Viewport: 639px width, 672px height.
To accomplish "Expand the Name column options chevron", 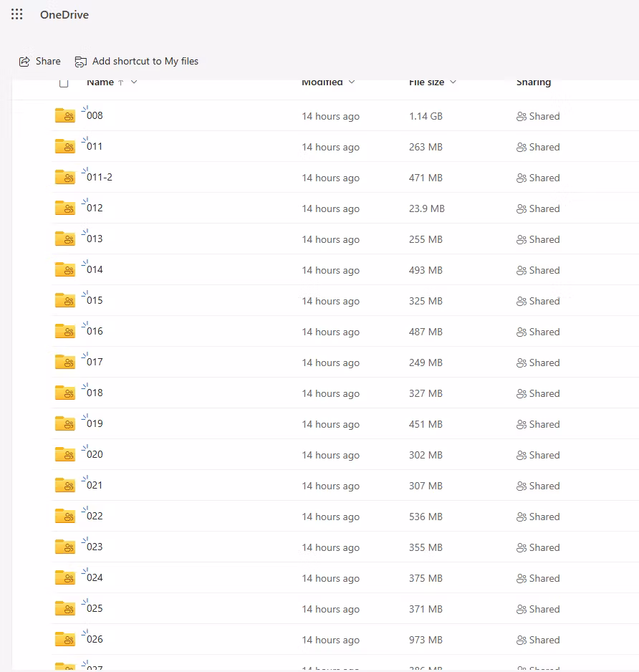I will (134, 82).
